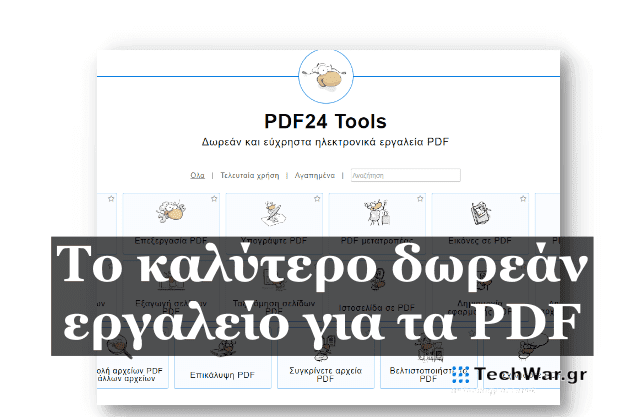The height and width of the screenshot is (417, 625).
Task: Select the Όλα filter tab
Action: (197, 175)
